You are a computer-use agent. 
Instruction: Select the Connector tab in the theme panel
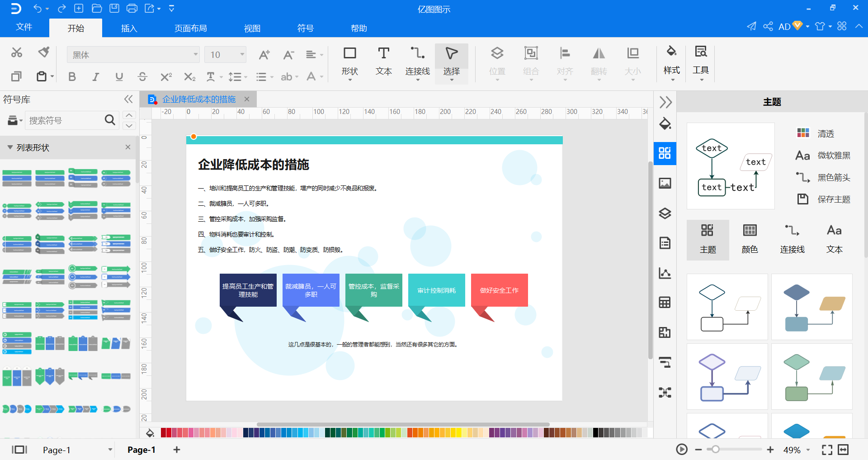point(792,240)
